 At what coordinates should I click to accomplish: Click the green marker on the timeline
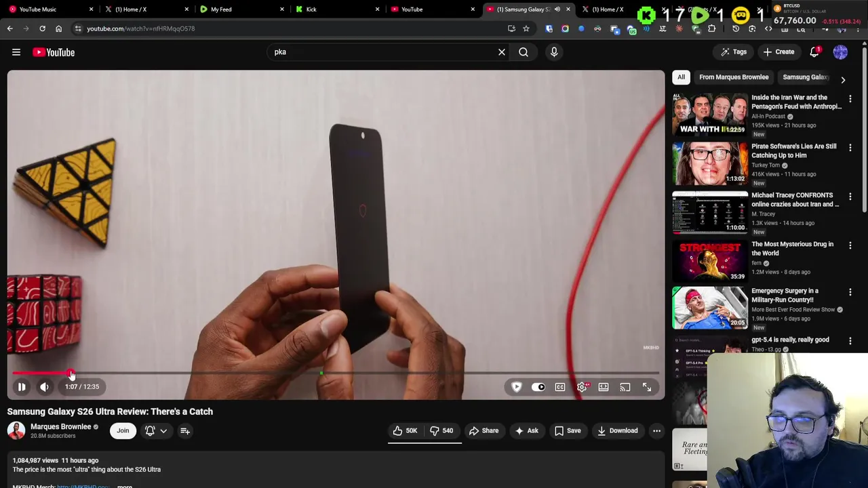[x=321, y=373]
